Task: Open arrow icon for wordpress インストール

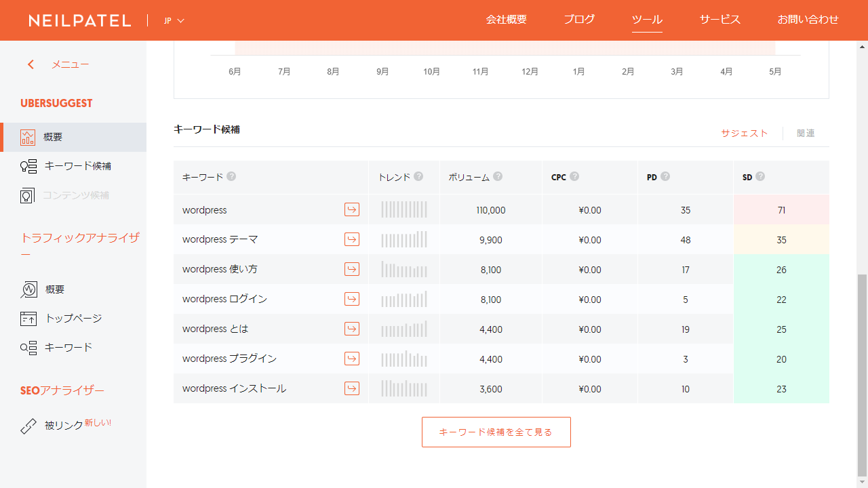Action: coord(352,388)
